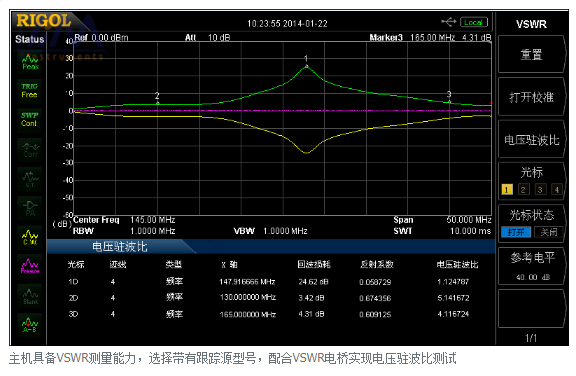This screenshot has height=376, width=576.
Task: Click the SWP Cont sweep icon
Action: click(30, 119)
